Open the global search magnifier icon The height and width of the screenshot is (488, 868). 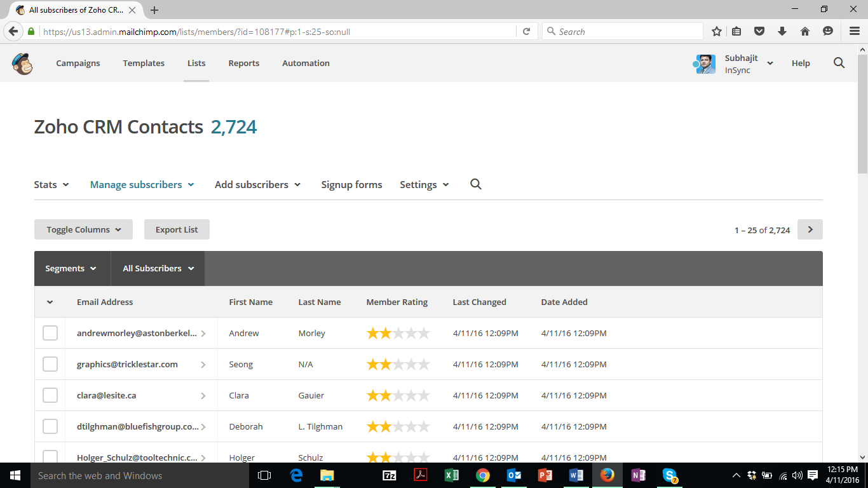(x=839, y=63)
